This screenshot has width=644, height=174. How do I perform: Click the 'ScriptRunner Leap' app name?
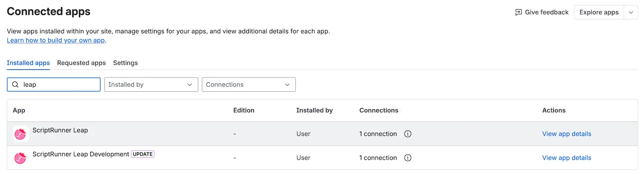point(60,130)
